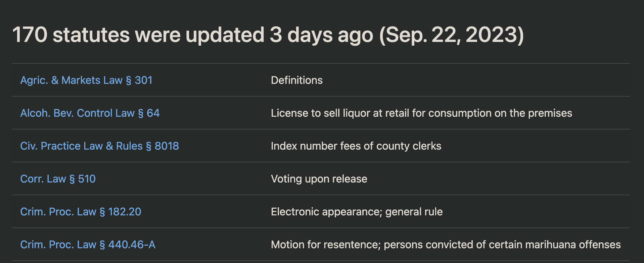Click the liquor license description text
This screenshot has height=263, width=644.
421,113
